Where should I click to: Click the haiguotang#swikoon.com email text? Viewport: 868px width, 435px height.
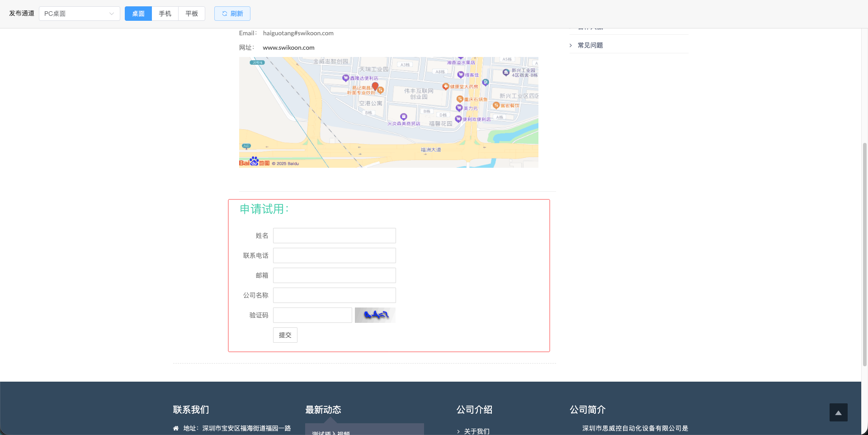click(x=298, y=33)
